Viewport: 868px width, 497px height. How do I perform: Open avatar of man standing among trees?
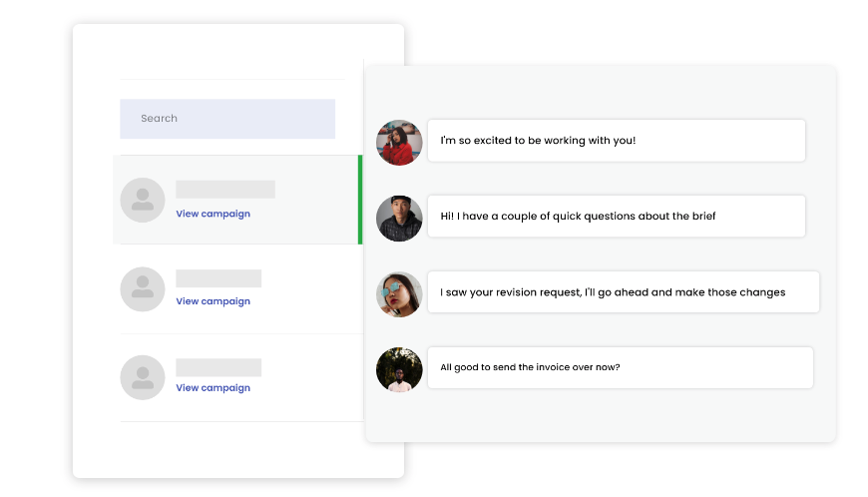tap(399, 369)
